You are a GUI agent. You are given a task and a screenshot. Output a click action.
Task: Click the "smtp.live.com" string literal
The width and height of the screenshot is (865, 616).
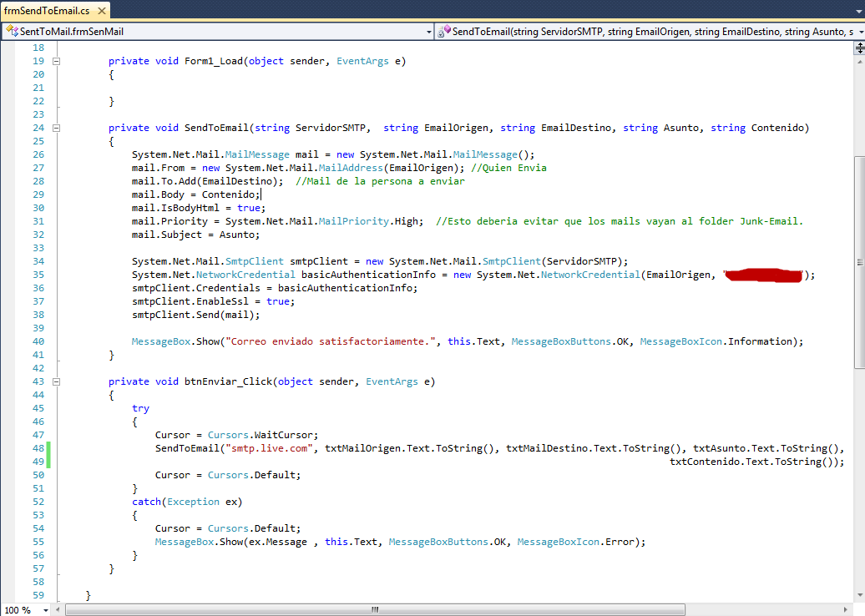(x=269, y=448)
